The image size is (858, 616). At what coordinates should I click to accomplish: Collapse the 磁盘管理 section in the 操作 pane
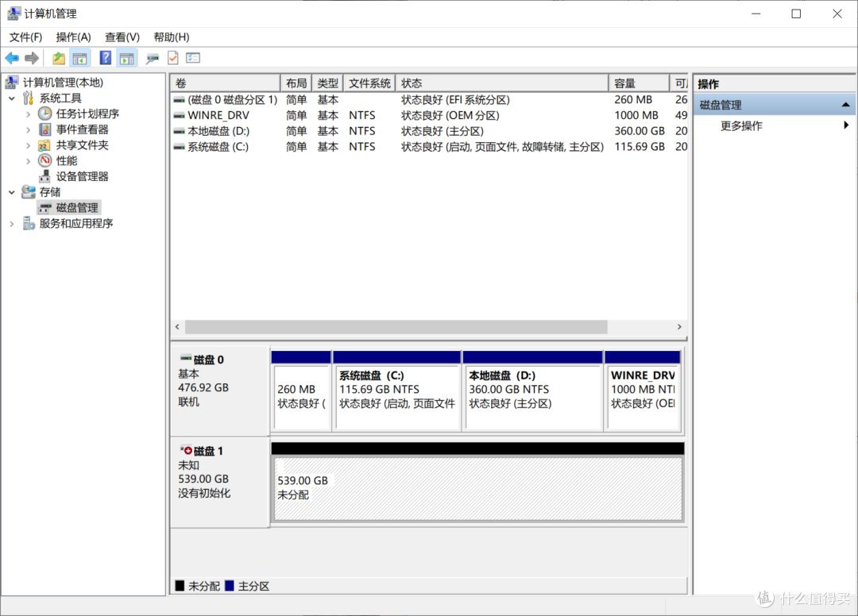(845, 105)
